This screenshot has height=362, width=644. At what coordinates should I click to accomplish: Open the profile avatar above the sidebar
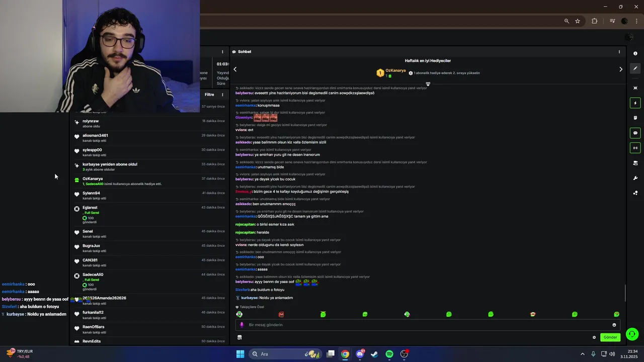point(629,37)
